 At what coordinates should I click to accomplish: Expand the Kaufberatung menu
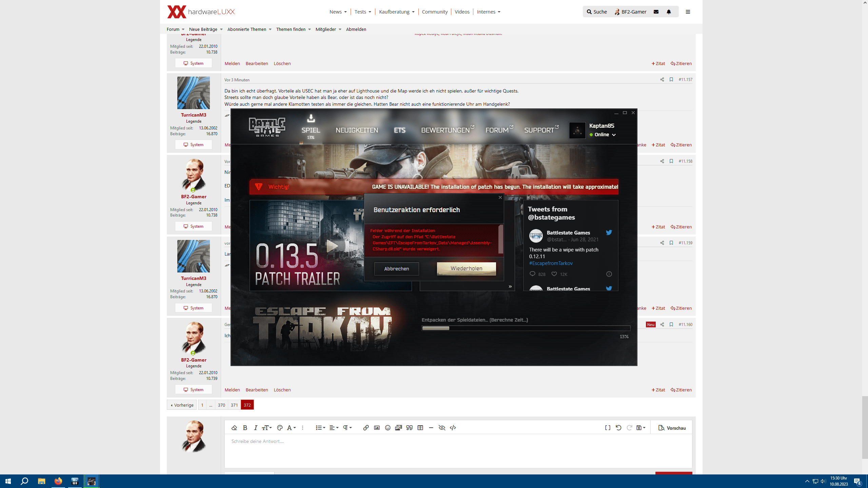tap(397, 12)
